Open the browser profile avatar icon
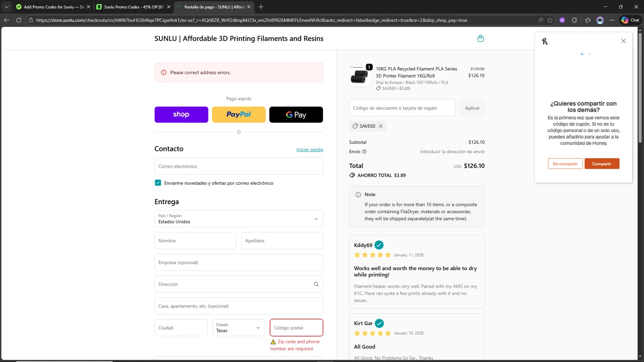This screenshot has width=644, height=362. pos(600,20)
